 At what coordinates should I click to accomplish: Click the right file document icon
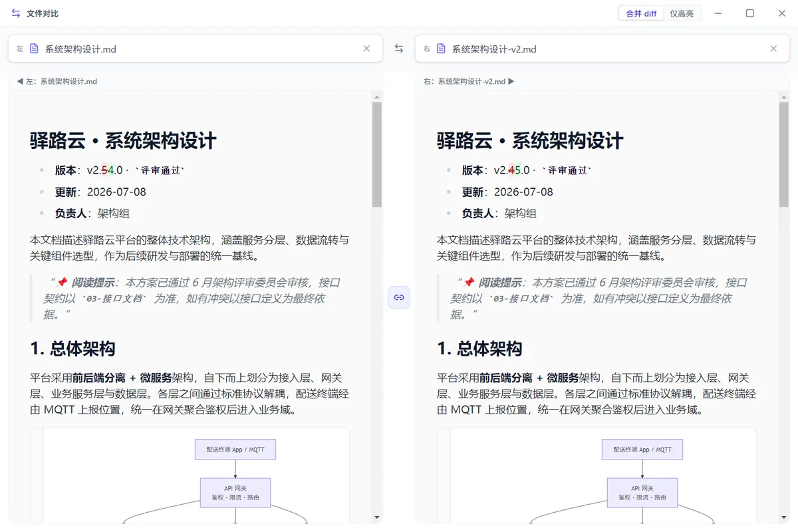(x=441, y=49)
